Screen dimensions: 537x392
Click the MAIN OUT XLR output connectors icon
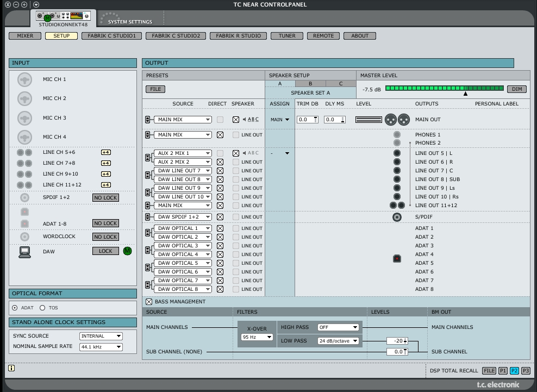(x=397, y=120)
